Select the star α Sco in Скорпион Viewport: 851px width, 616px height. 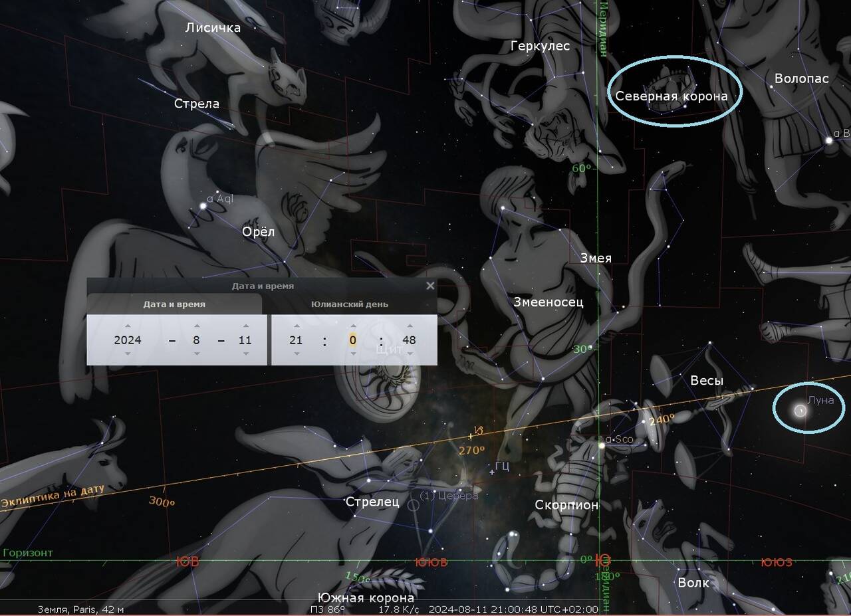(x=602, y=445)
